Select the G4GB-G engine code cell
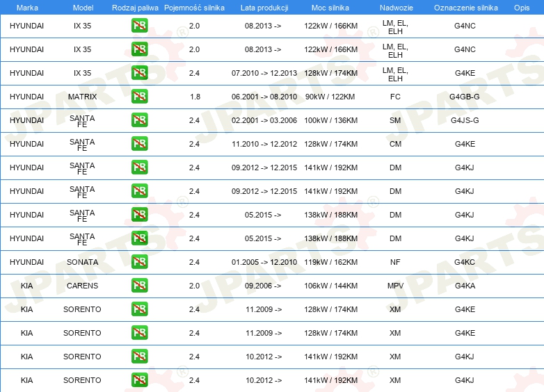Screen dimensions: 544x392 465,97
